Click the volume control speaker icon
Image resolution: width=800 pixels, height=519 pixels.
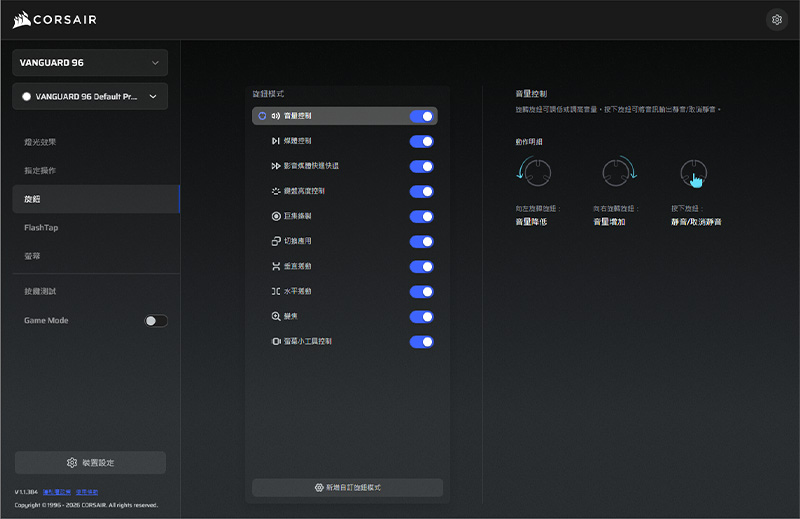(x=275, y=116)
